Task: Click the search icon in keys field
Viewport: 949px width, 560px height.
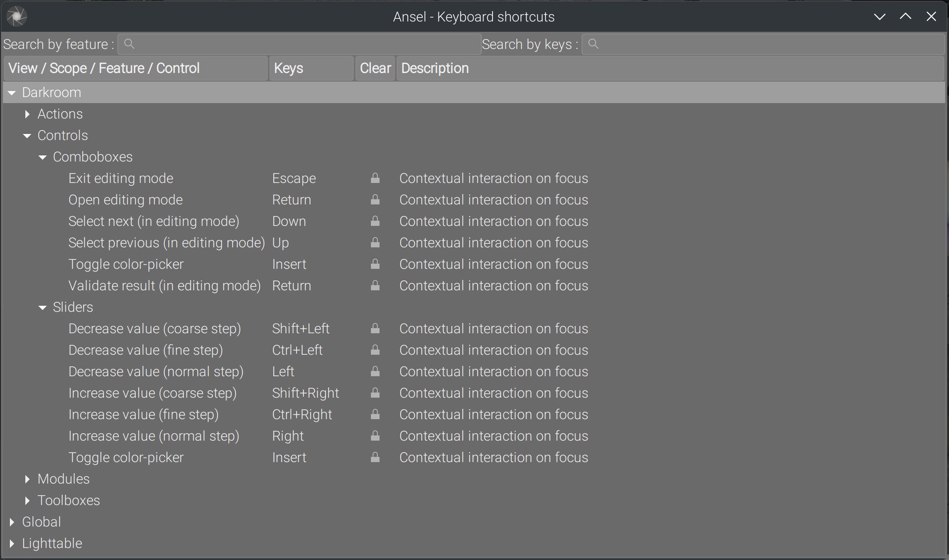Action: tap(593, 44)
